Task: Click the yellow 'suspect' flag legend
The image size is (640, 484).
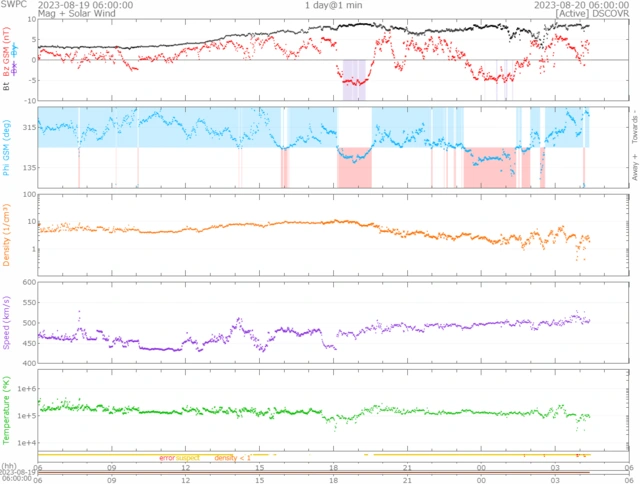Action: click(x=188, y=458)
